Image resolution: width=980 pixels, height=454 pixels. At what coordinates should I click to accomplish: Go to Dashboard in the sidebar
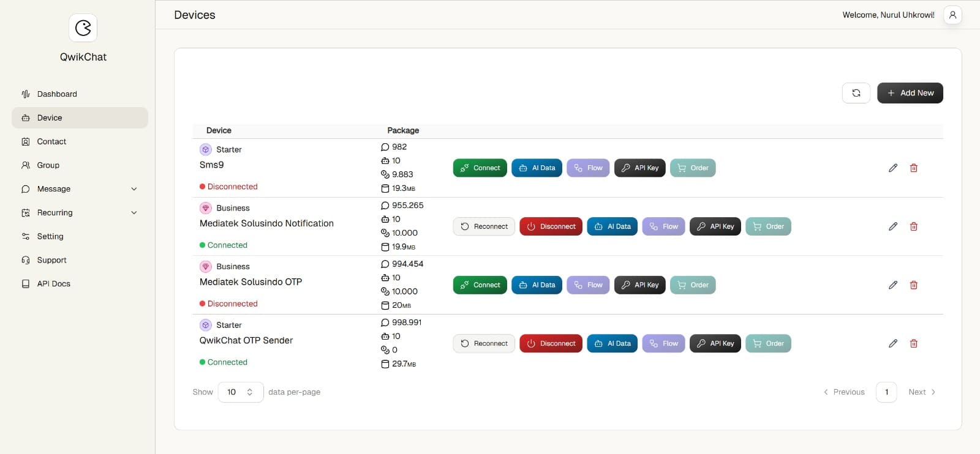click(57, 94)
